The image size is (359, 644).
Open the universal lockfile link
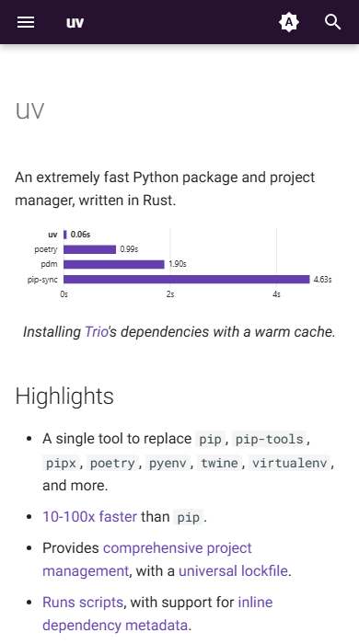[233, 570]
